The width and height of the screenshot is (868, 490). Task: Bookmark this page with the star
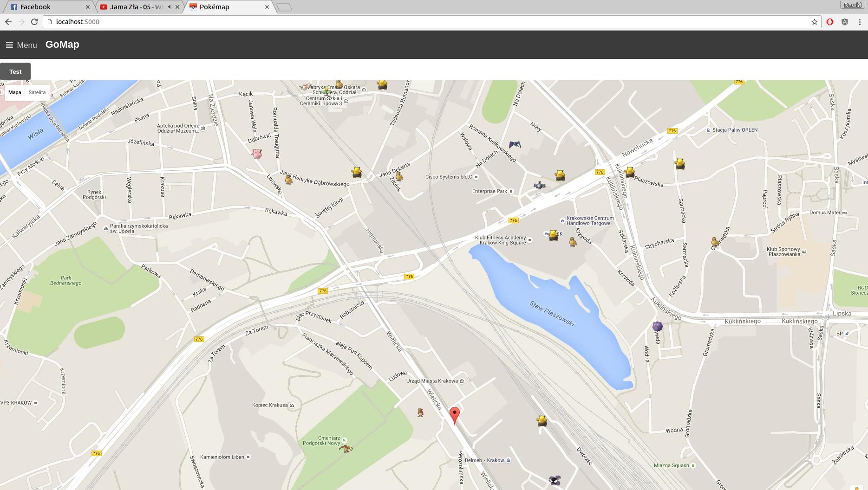[814, 22]
